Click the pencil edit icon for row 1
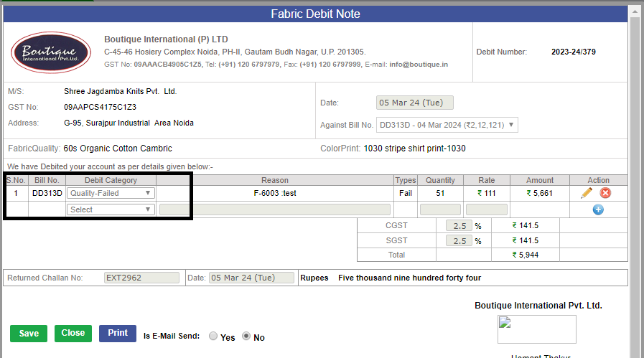This screenshot has height=358, width=644. point(587,193)
